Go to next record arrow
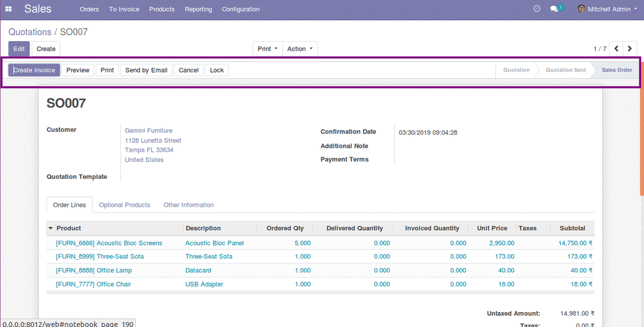 630,48
